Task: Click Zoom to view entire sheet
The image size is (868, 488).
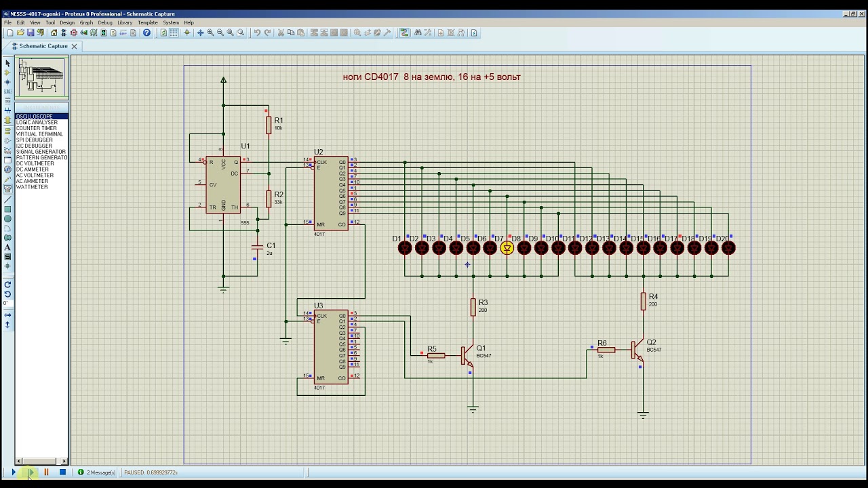Action: tap(230, 33)
